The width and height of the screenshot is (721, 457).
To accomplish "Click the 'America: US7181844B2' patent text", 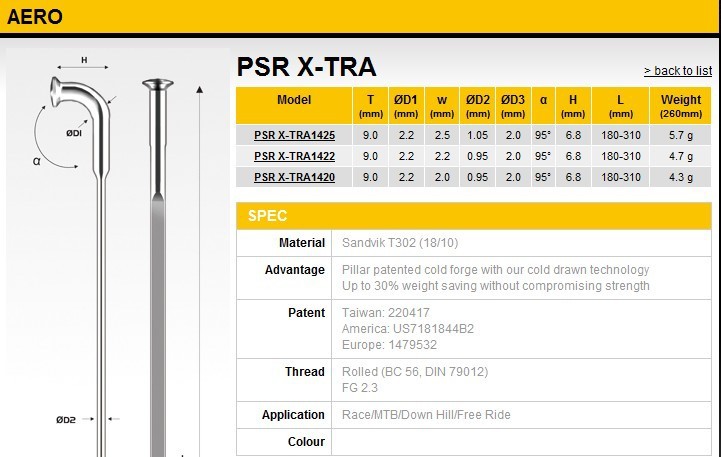I will coord(407,329).
